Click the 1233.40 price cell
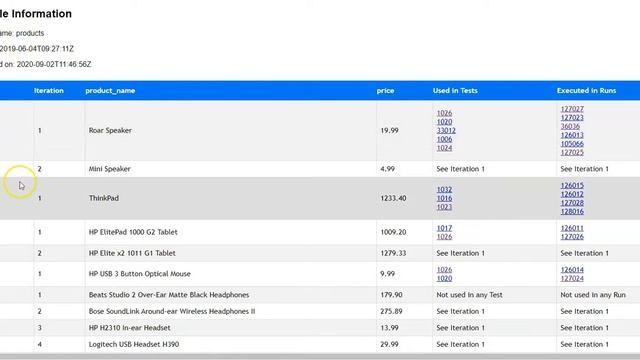The width and height of the screenshot is (640, 360). click(404, 198)
